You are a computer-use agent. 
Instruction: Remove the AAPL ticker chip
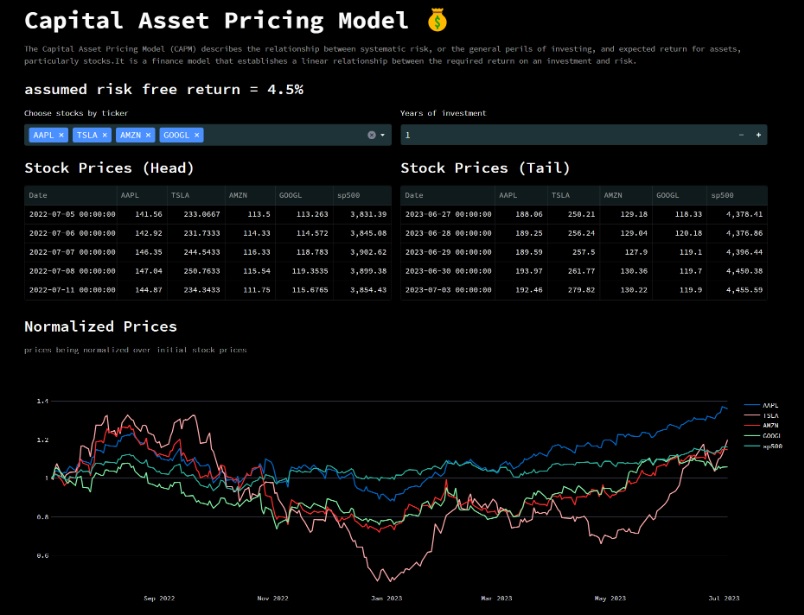coord(60,135)
